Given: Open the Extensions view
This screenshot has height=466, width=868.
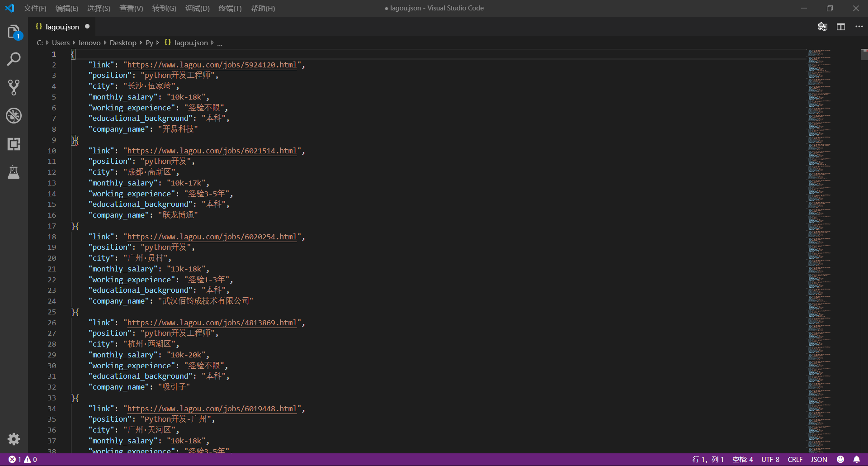Looking at the screenshot, I should (x=14, y=144).
